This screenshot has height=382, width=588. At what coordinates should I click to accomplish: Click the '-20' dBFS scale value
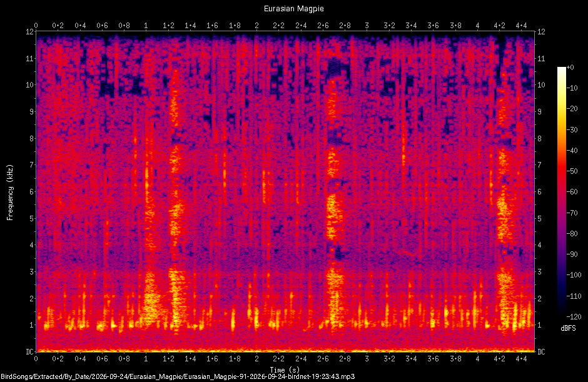pyautogui.click(x=572, y=109)
